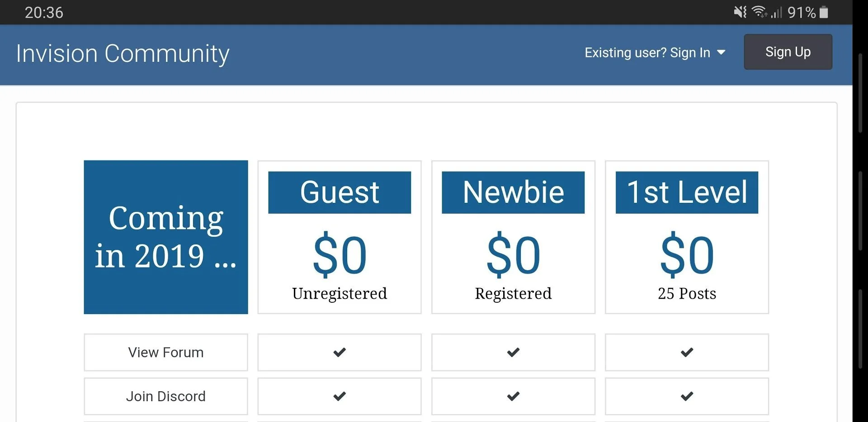Click Newbie checkmark in Join Discord row
Image resolution: width=868 pixels, height=422 pixels.
[x=513, y=396]
